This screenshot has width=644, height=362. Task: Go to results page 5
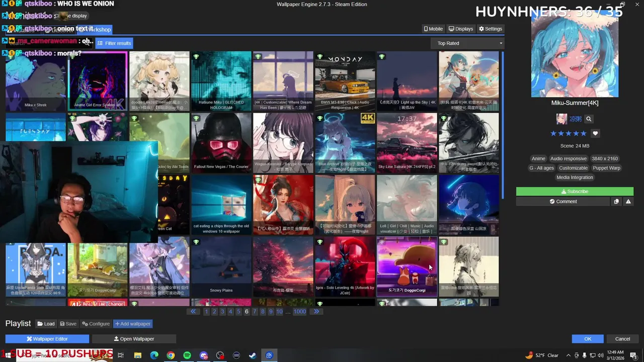coord(238,312)
